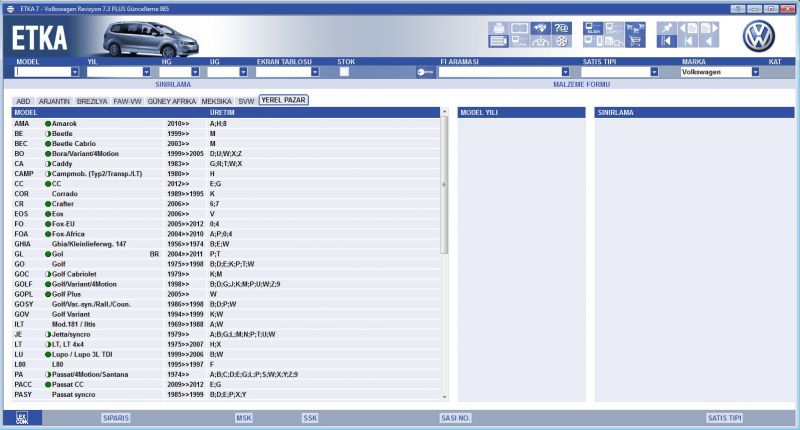This screenshot has width=800, height=430.
Task: Select the Caddy row
Action: tap(226, 164)
